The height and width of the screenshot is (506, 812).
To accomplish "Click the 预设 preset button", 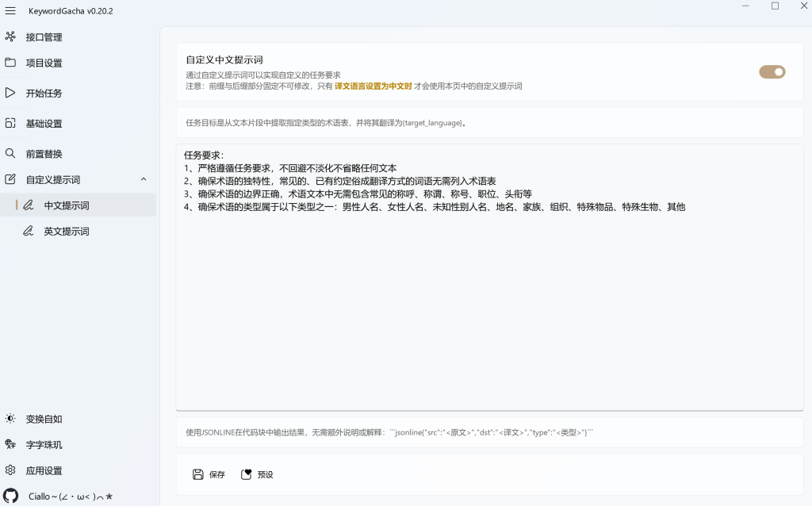I will coord(258,474).
